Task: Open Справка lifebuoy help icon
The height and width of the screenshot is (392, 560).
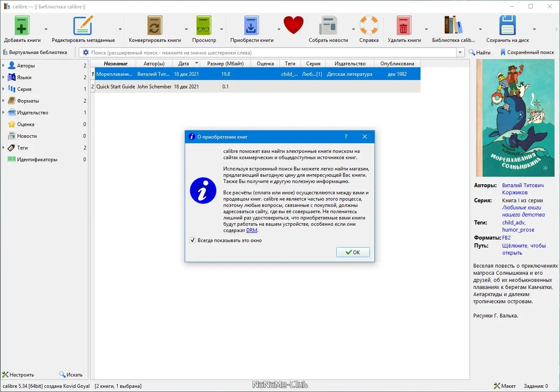Action: coord(369,25)
